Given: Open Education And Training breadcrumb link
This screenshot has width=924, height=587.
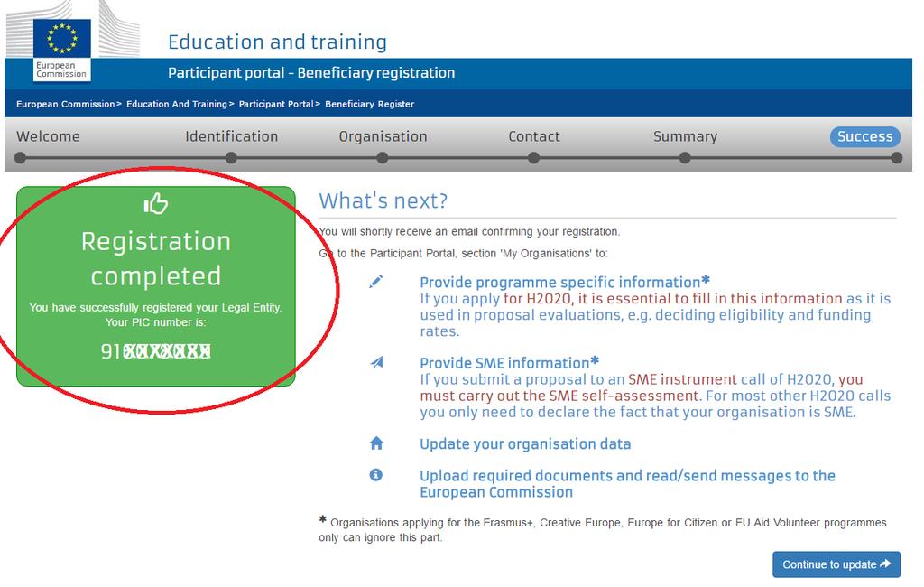Looking at the screenshot, I should coord(177,104).
